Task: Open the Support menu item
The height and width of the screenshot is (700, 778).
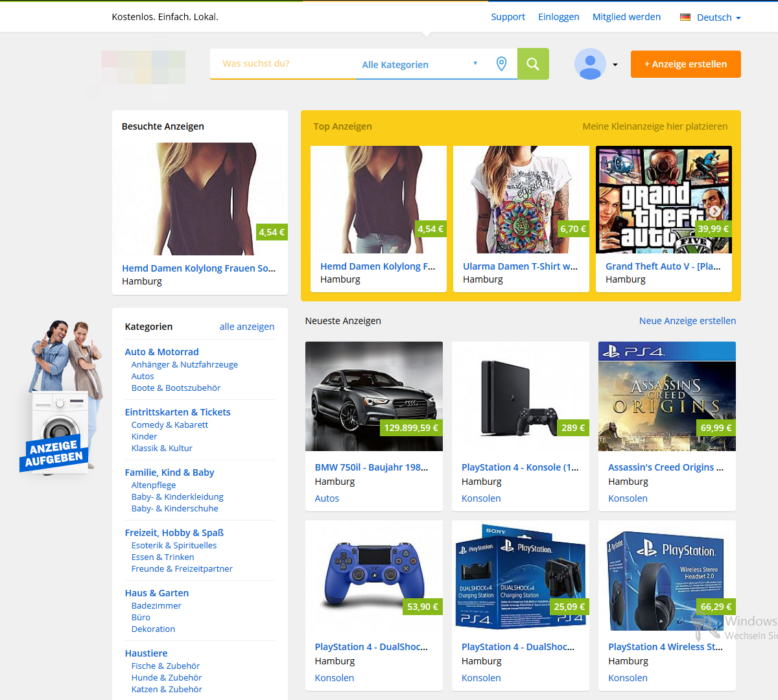Action: click(x=508, y=17)
